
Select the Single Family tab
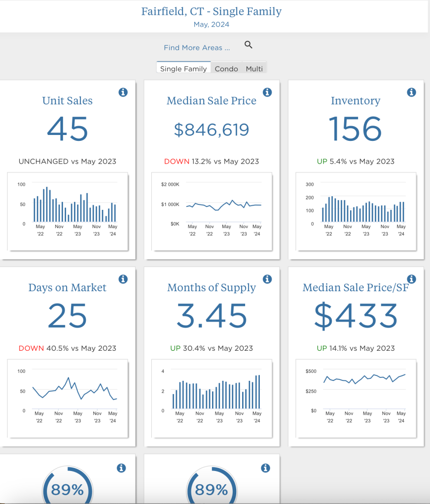tap(183, 68)
